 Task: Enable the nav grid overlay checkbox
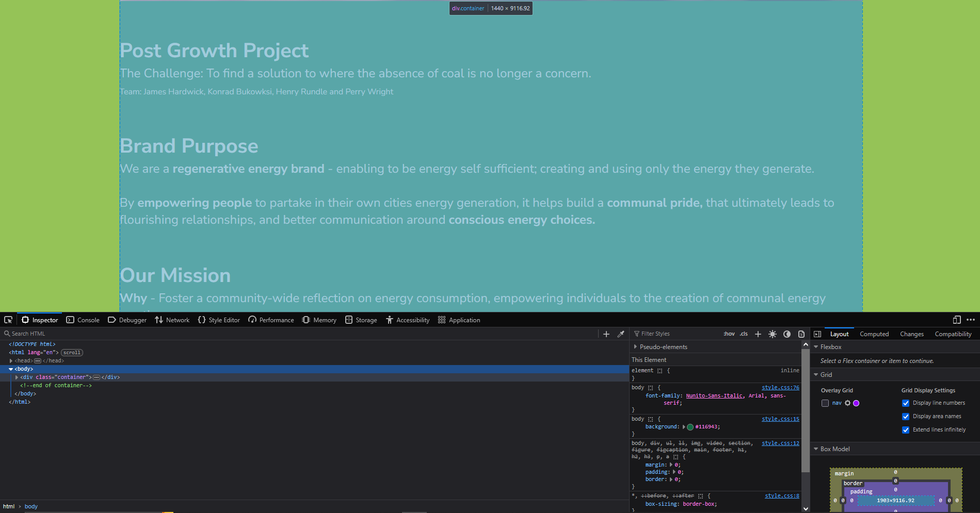coord(825,403)
